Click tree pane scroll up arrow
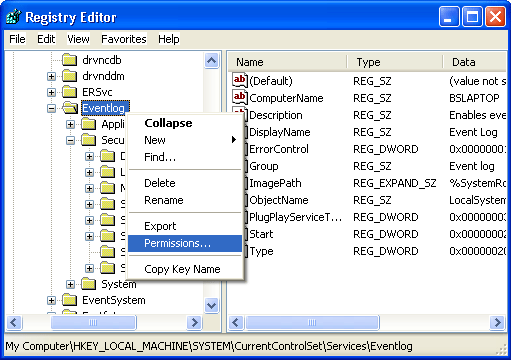This screenshot has width=511, height=360. click(212, 61)
